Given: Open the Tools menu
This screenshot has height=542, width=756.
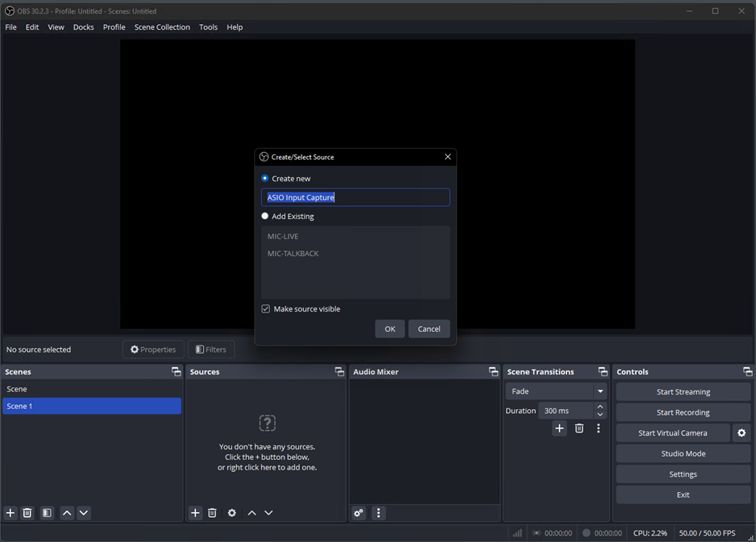Looking at the screenshot, I should point(208,27).
